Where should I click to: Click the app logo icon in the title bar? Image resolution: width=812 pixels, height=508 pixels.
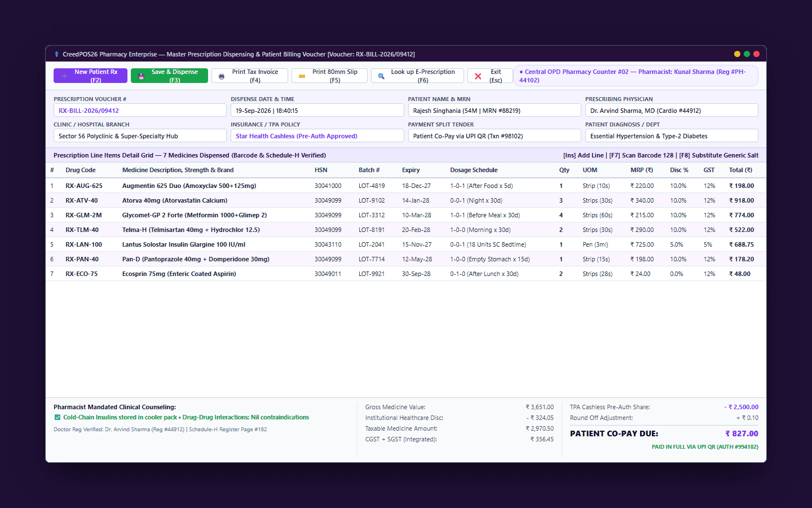56,54
